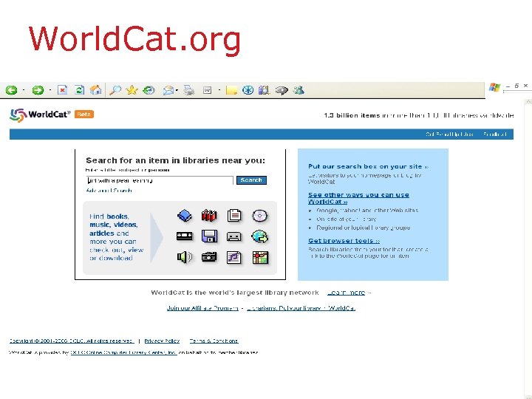Select the article document format icon

(x=234, y=216)
